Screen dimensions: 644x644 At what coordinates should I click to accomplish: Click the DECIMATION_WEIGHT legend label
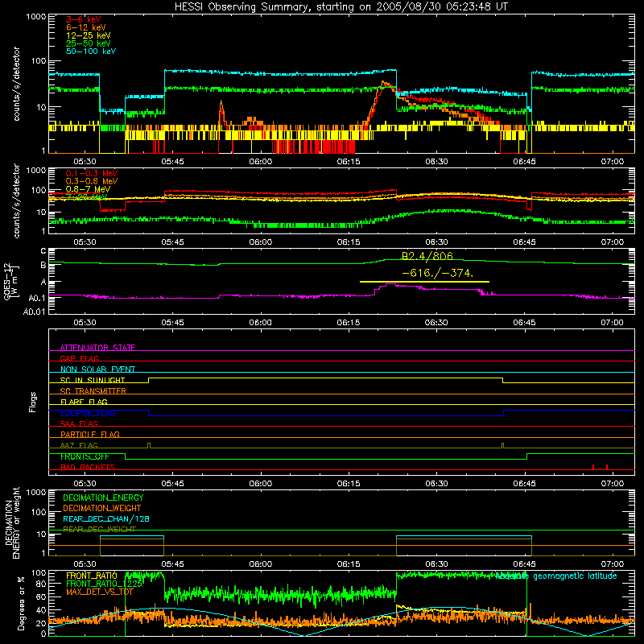pyautogui.click(x=102, y=508)
